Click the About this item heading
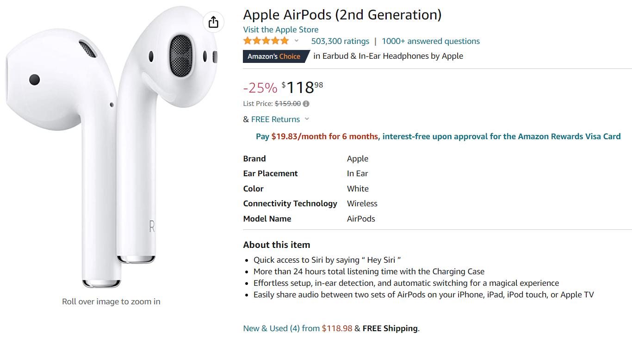 coord(276,245)
